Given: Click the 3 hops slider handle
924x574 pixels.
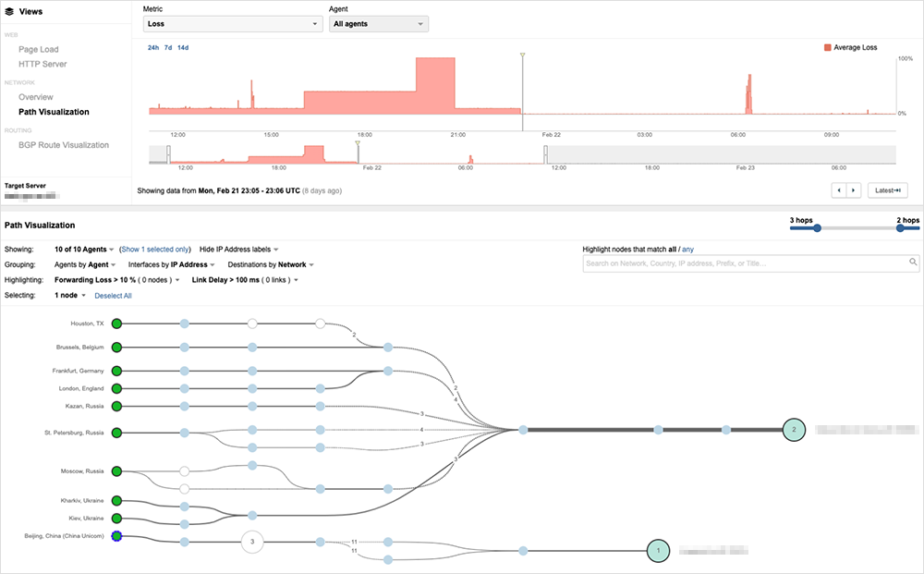Looking at the screenshot, I should tap(817, 228).
